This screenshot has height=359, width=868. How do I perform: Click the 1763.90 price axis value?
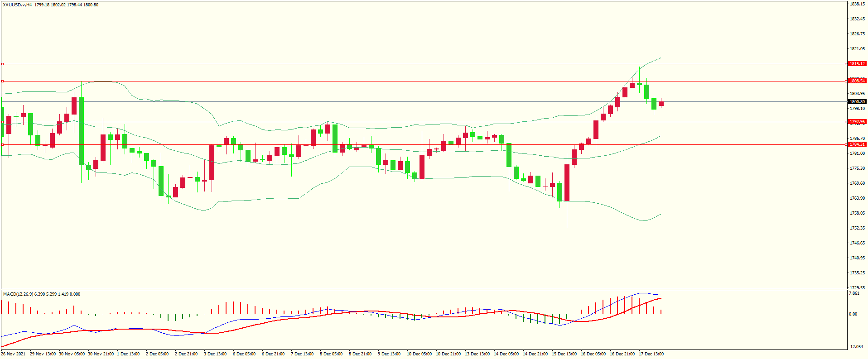pyautogui.click(x=857, y=198)
